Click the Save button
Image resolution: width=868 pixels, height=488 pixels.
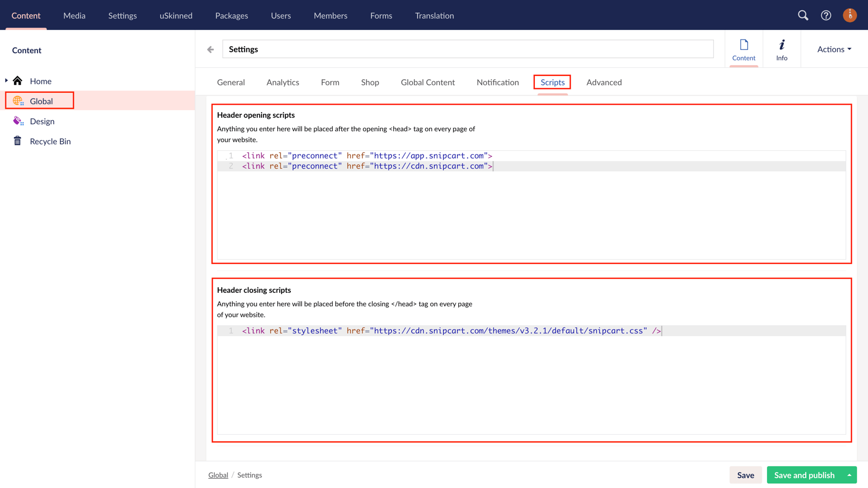click(746, 474)
